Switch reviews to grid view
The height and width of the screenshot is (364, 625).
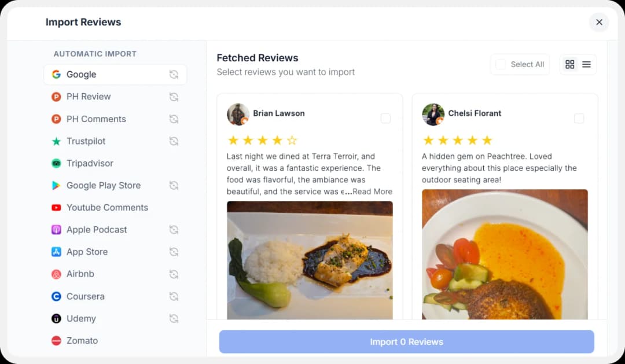(x=569, y=64)
